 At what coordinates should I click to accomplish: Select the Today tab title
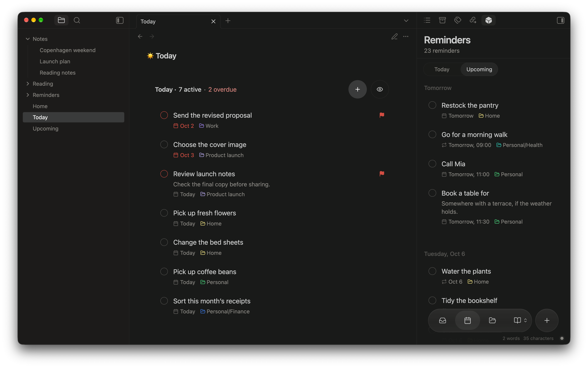148,21
